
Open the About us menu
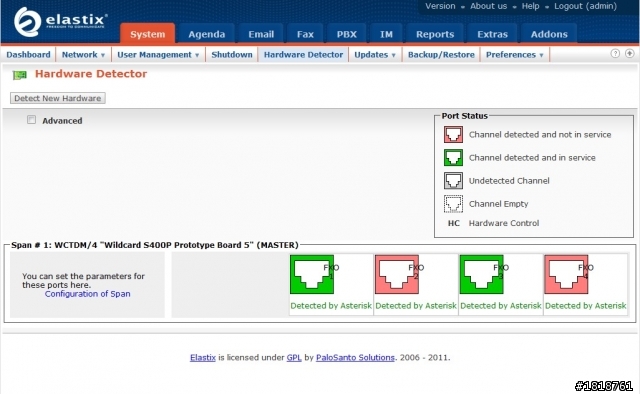coord(489,6)
